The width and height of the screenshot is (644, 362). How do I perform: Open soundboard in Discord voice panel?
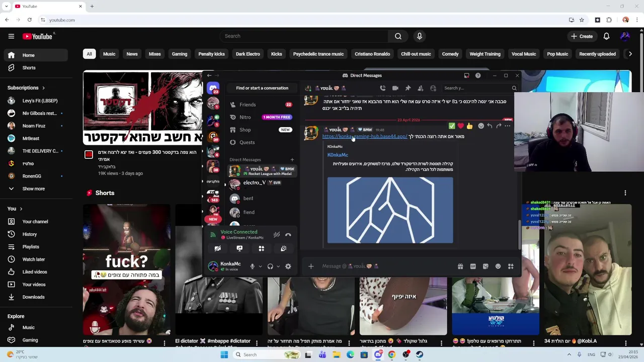(x=284, y=248)
